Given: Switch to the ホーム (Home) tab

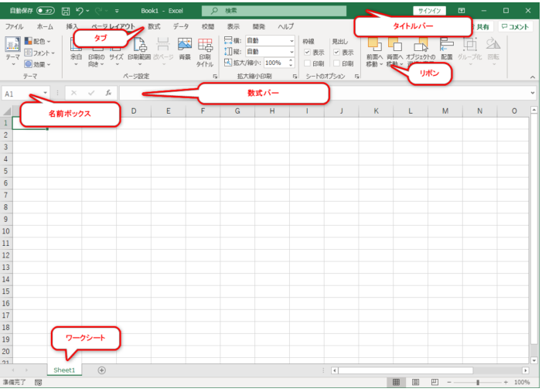Looking at the screenshot, I should click(x=45, y=26).
